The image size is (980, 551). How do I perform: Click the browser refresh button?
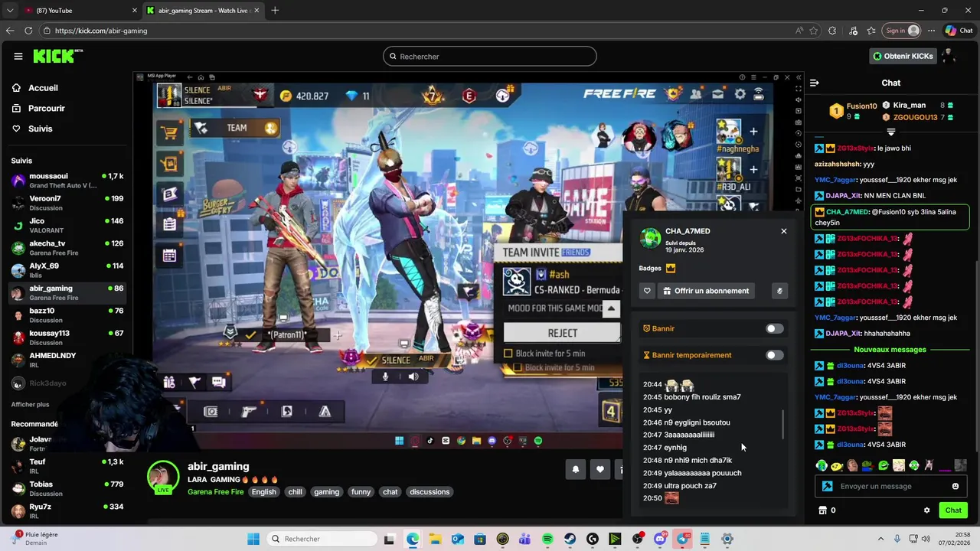click(x=28, y=31)
